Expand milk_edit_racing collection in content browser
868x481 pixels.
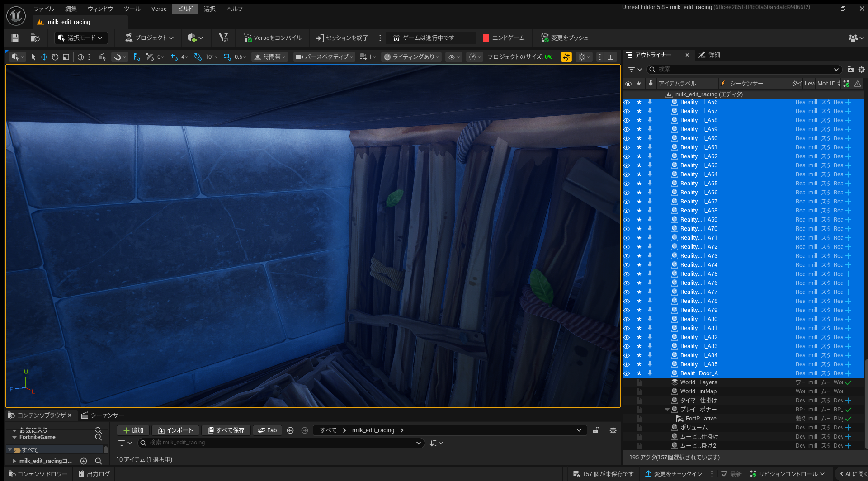click(x=14, y=461)
